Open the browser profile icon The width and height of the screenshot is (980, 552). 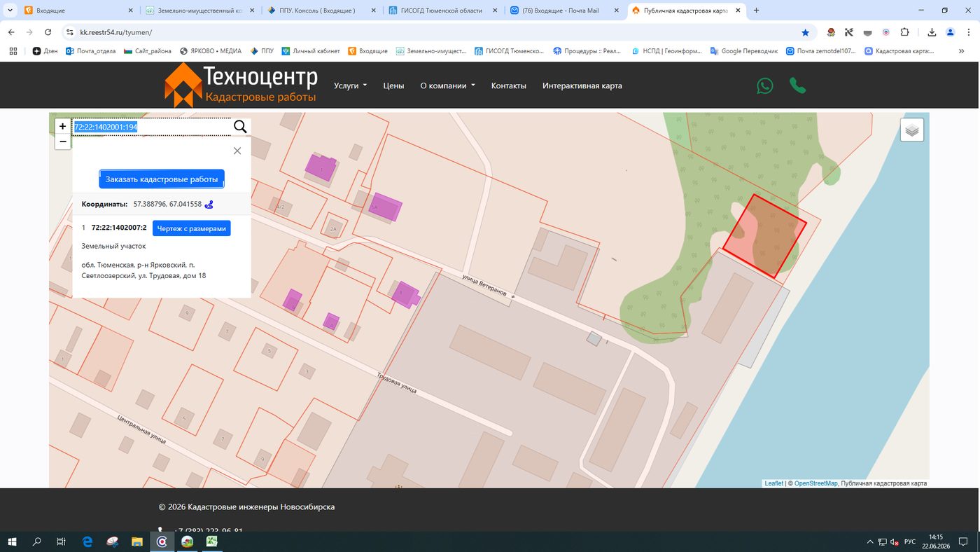tap(951, 32)
